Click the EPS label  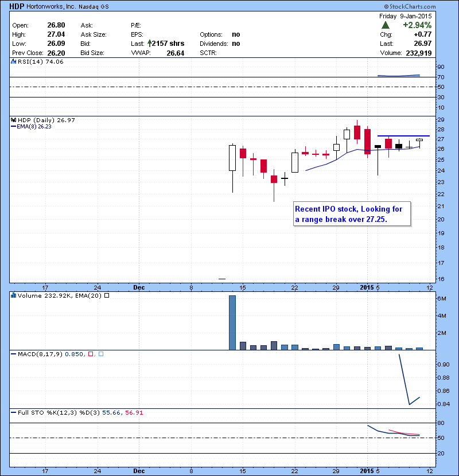click(137, 34)
